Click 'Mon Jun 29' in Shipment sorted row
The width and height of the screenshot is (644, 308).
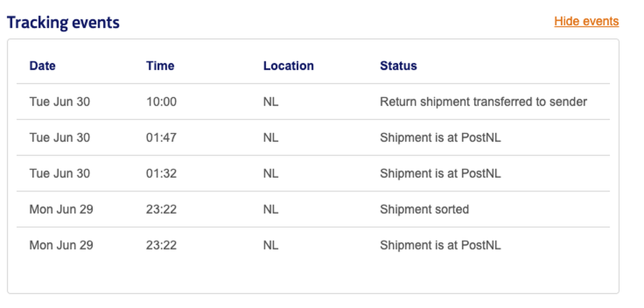61,209
